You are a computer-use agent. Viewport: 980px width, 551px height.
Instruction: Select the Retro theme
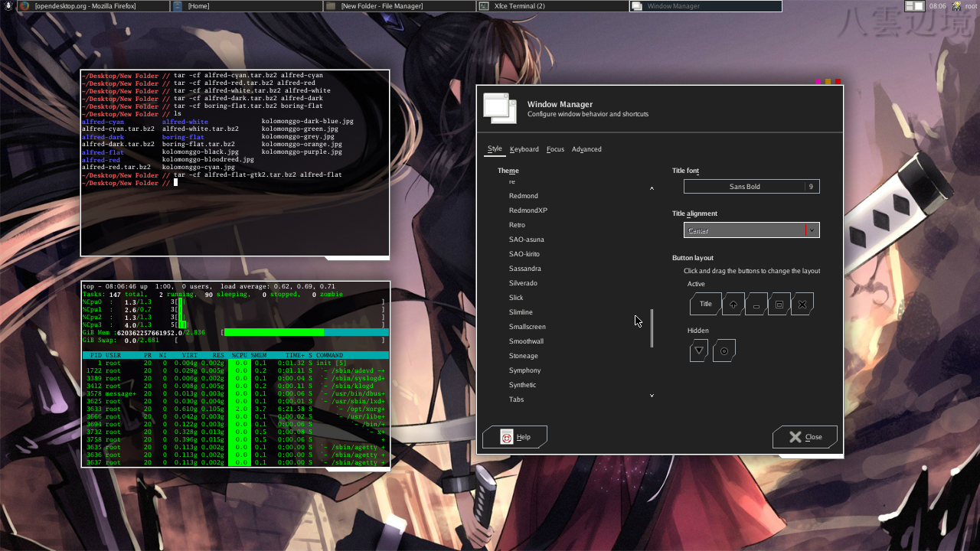point(517,225)
